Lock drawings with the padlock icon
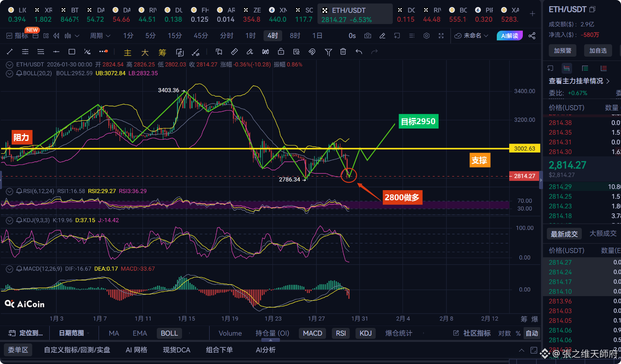 coord(281,52)
